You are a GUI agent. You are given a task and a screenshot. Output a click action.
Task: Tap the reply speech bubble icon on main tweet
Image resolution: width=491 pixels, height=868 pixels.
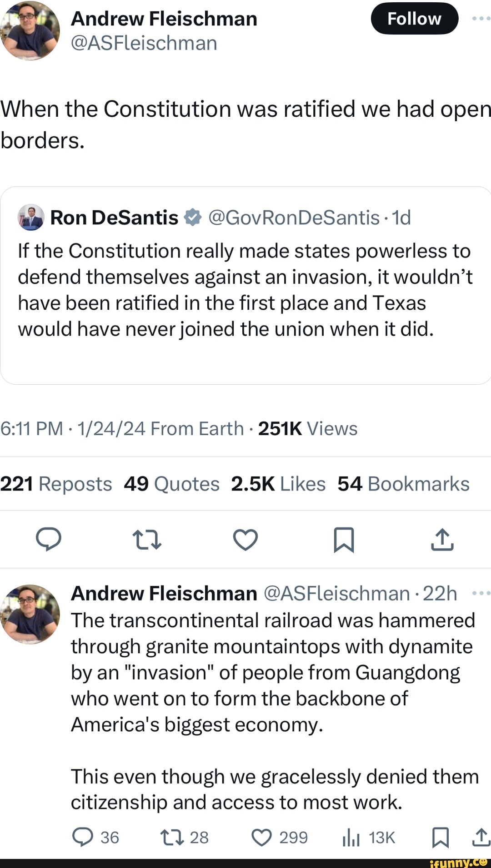tap(49, 539)
